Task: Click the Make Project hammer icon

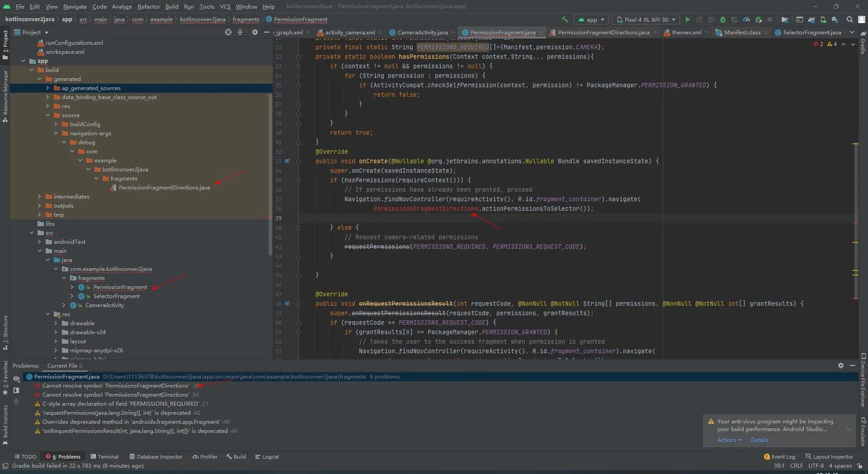Action: point(565,19)
